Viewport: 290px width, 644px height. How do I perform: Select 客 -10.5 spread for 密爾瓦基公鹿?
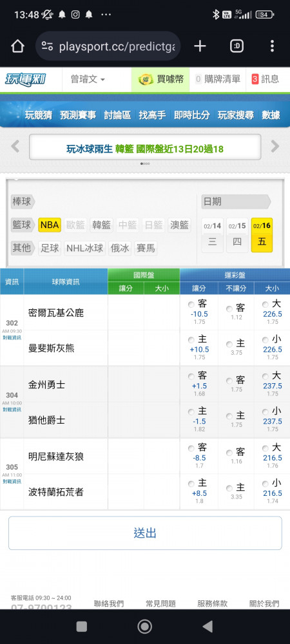(x=191, y=305)
